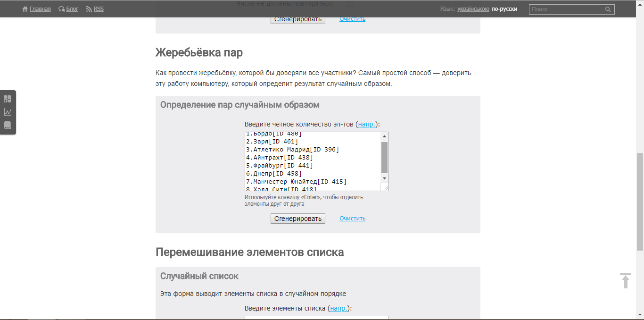Image resolution: width=644 pixels, height=320 pixels.
Task: Select the по-русски language option
Action: click(x=504, y=9)
